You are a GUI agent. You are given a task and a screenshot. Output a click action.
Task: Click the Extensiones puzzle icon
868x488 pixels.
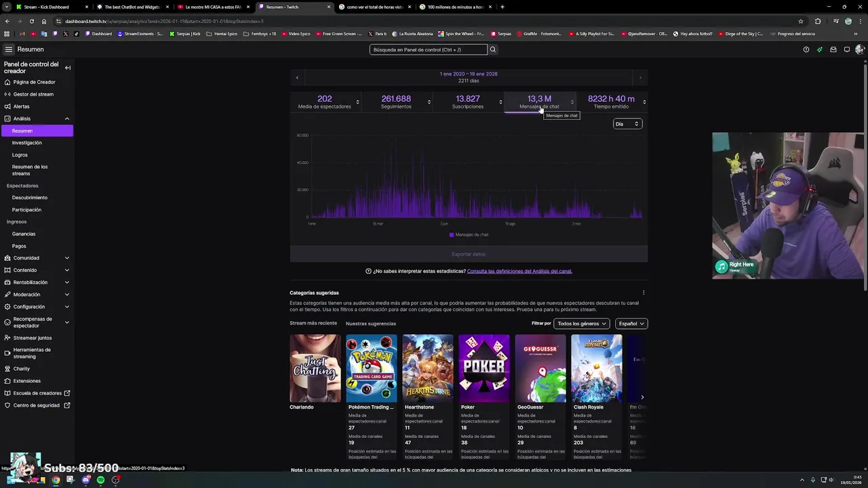point(7,381)
